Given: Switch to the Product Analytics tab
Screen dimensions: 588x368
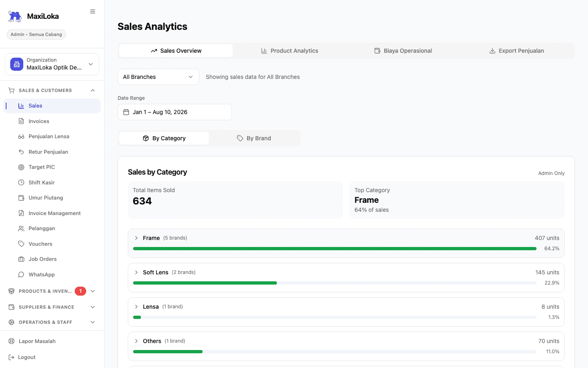Looking at the screenshot, I should coord(290,51).
